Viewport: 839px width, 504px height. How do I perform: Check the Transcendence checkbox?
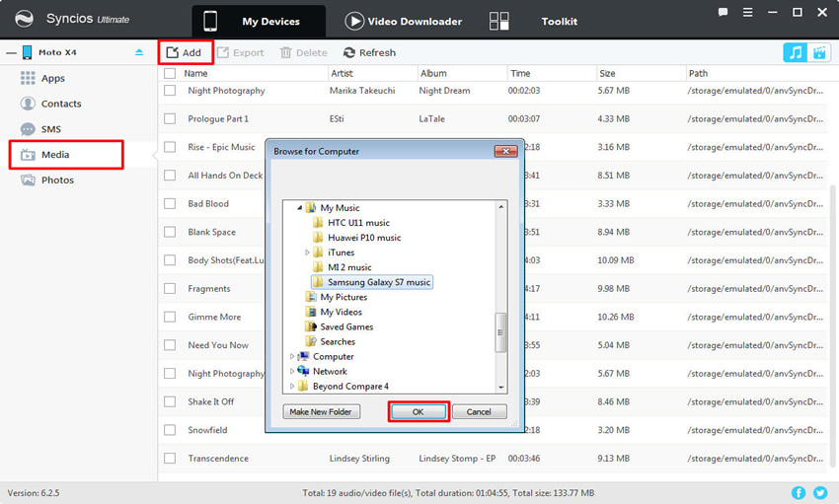click(x=170, y=458)
